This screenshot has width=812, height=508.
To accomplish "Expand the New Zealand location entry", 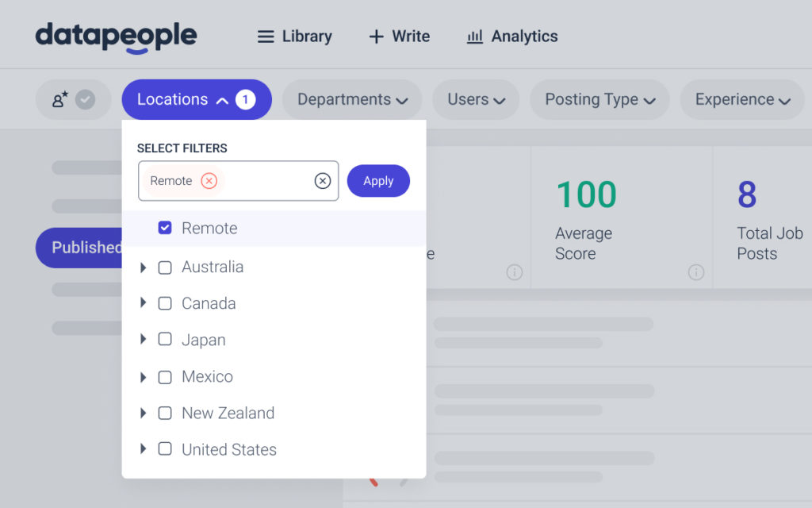I will (144, 413).
